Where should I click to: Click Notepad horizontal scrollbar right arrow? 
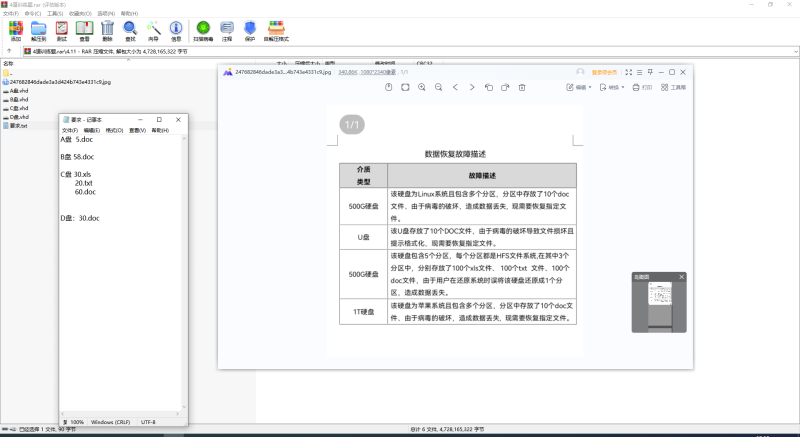[178, 414]
